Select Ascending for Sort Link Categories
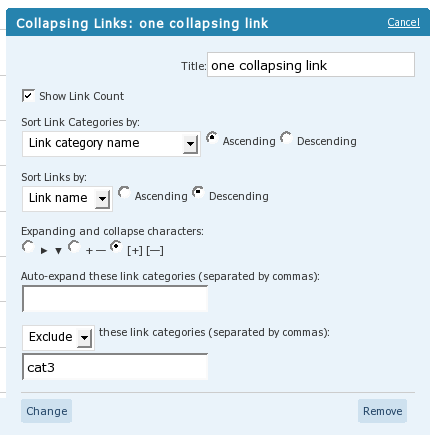Image resolution: width=447 pixels, height=435 pixels. pos(212,138)
